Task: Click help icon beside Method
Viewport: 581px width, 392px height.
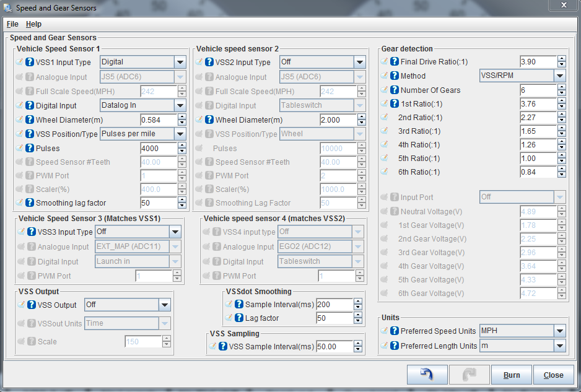Action: pyautogui.click(x=395, y=76)
